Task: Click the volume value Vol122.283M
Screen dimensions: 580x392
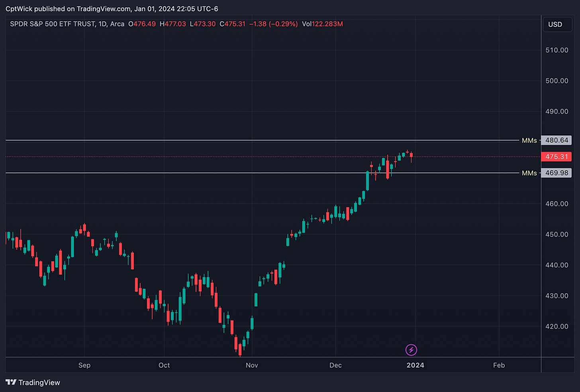Action: (322, 24)
